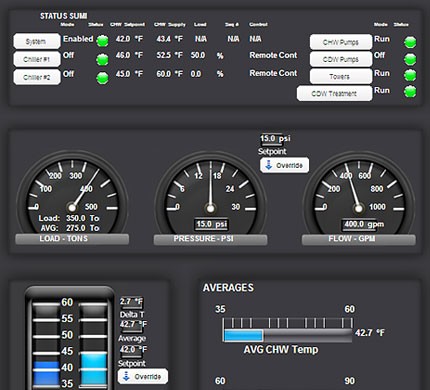
Task: Open the Chiller #2 button
Action: click(x=37, y=77)
